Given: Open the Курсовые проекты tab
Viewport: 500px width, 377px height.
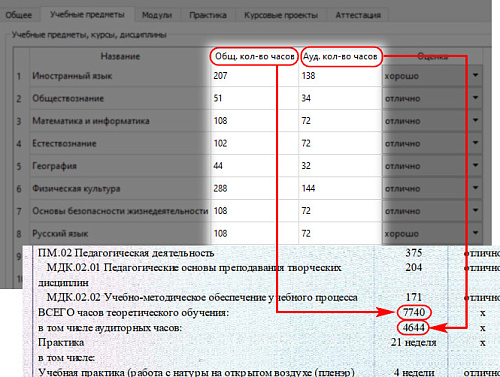Looking at the screenshot, I should click(x=281, y=15).
